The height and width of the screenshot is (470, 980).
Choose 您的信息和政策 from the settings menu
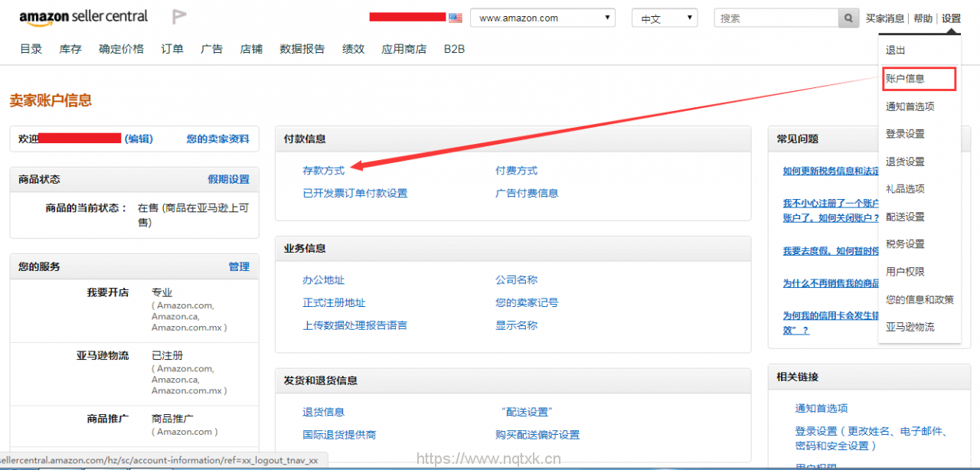(920, 299)
